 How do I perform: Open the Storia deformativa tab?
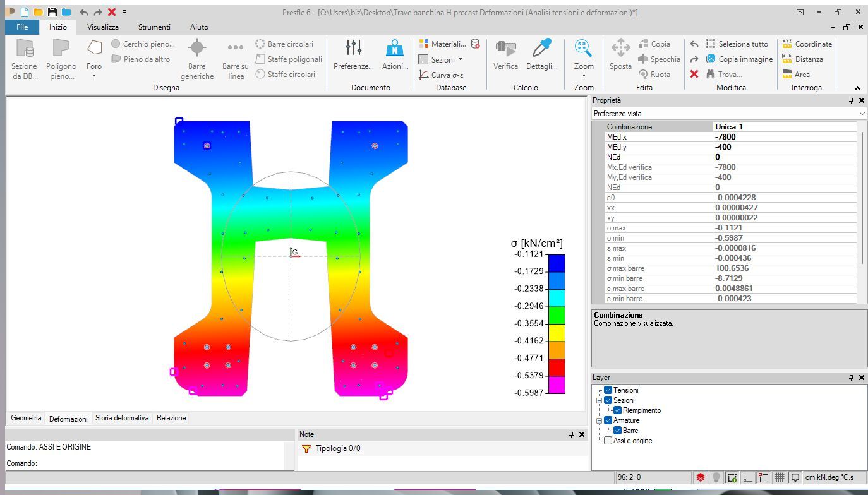(x=122, y=418)
